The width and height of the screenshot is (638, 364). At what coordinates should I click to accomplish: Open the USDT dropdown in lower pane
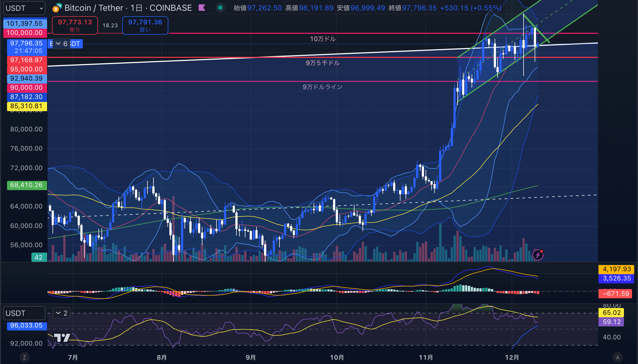point(24,313)
